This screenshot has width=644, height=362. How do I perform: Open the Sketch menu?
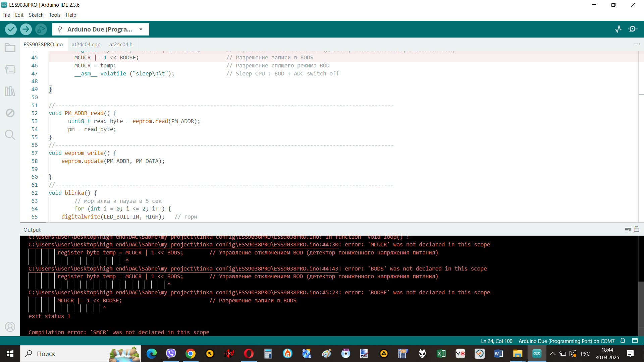tap(36, 15)
